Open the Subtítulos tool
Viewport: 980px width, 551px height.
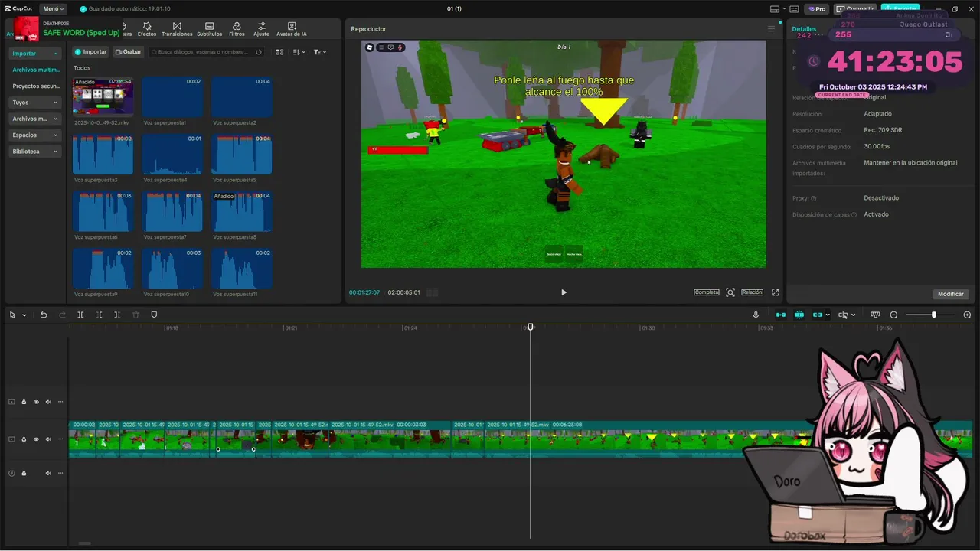(x=209, y=29)
